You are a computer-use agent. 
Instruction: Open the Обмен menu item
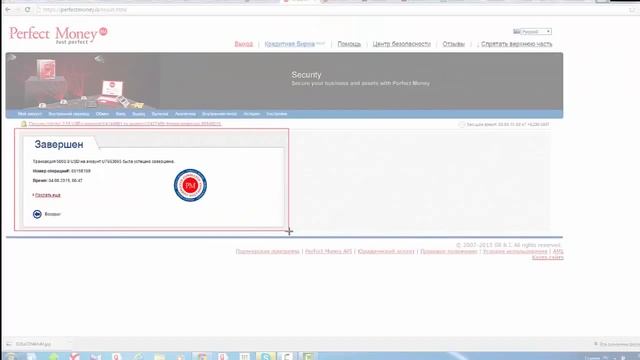coord(102,114)
